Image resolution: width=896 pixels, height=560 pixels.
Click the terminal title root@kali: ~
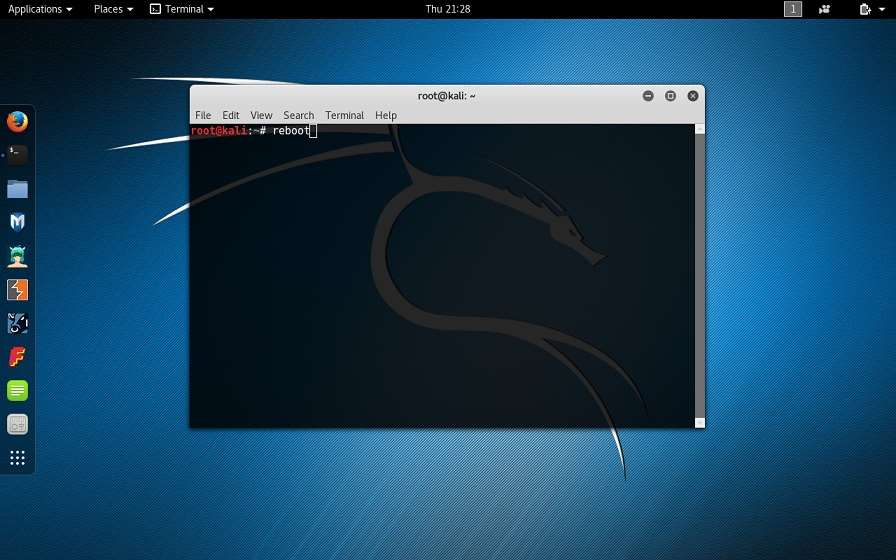[446, 96]
